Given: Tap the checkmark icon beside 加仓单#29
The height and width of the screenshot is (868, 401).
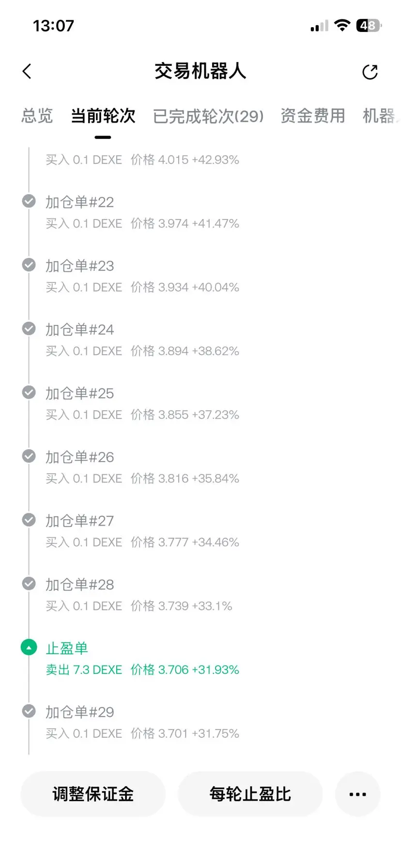Looking at the screenshot, I should (x=29, y=711).
